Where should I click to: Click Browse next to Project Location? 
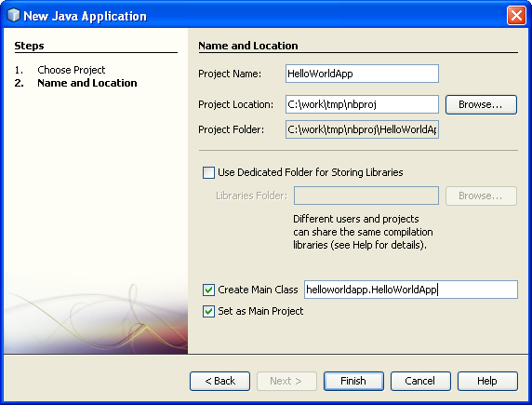coord(481,104)
